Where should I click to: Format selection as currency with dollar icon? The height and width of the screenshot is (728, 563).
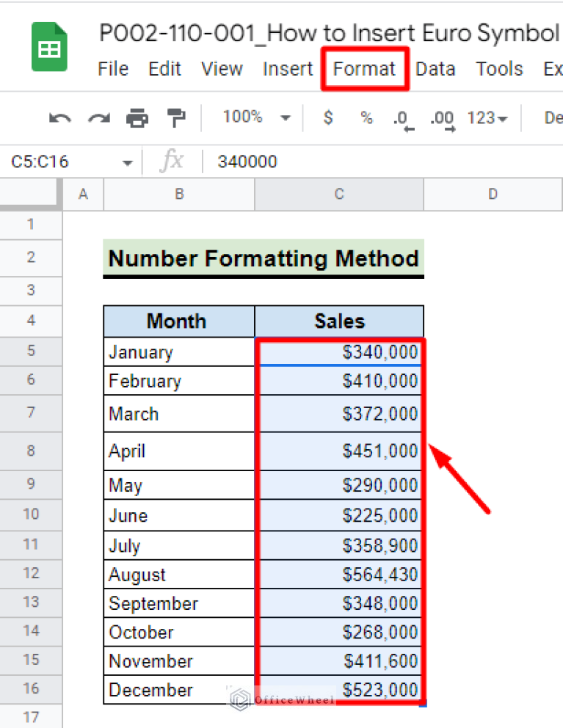[x=327, y=117]
